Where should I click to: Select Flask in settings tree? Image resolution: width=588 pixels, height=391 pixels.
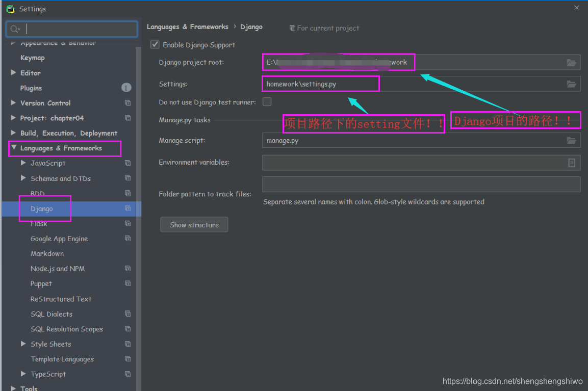(x=39, y=224)
